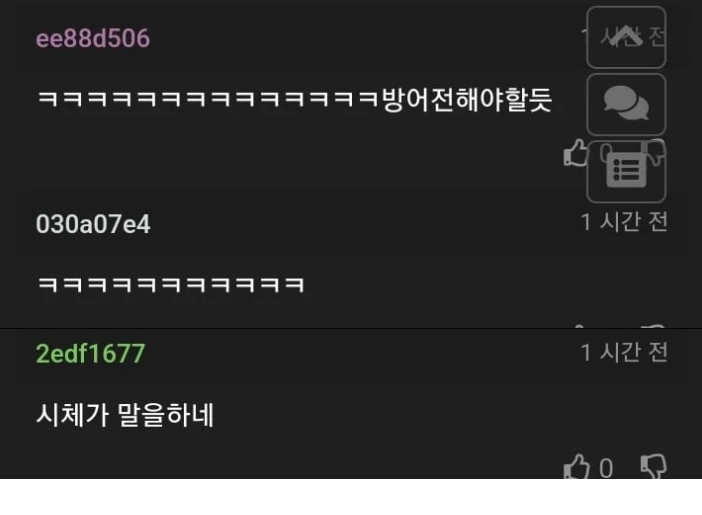
Task: Dislike the comment by 2edf1677
Action: pos(654,467)
